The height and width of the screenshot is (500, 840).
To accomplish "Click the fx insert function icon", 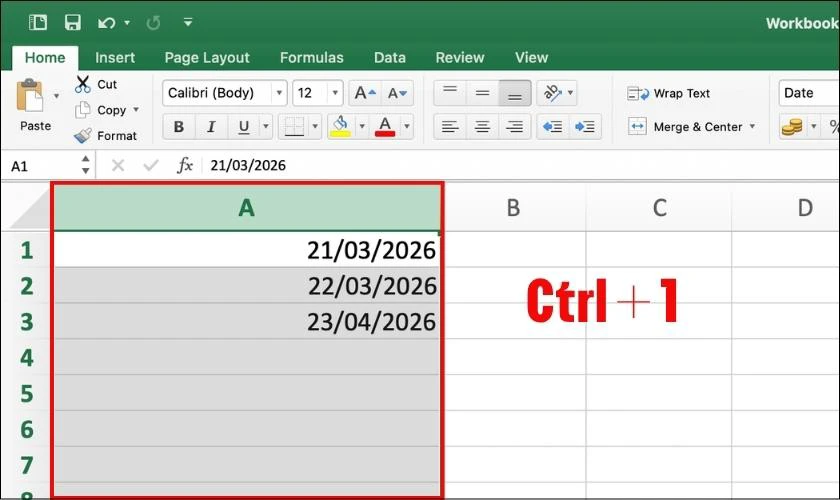I will [185, 165].
